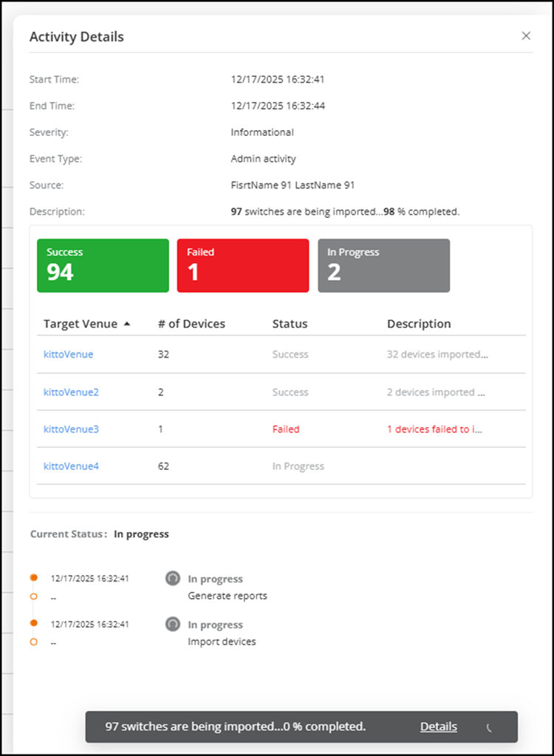
Task: Sort by the # of Devices column
Action: pyautogui.click(x=191, y=324)
